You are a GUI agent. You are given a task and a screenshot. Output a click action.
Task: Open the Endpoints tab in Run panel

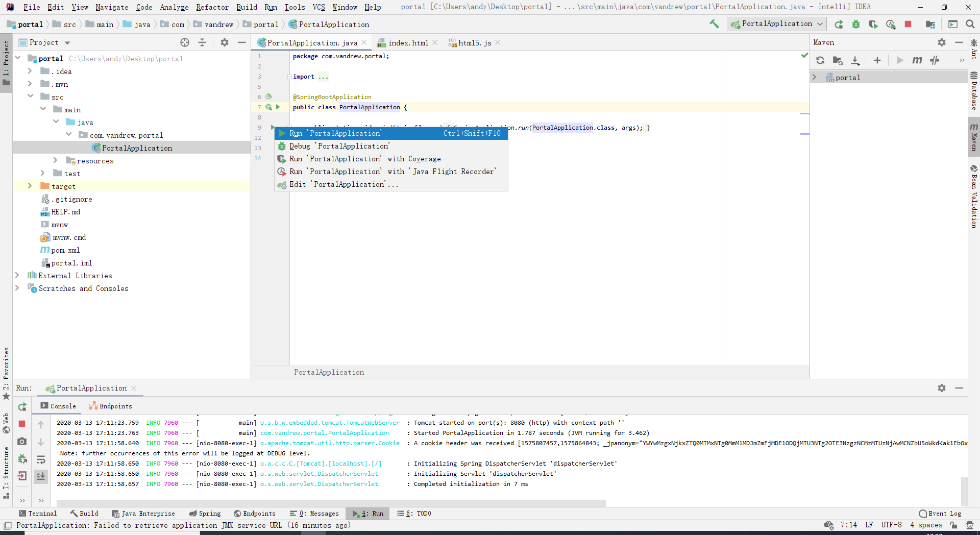point(110,406)
